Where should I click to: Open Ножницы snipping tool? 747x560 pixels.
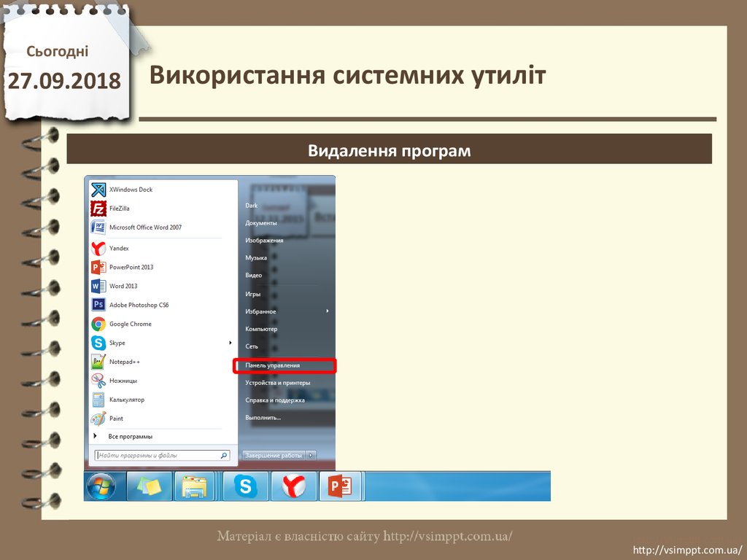point(123,381)
